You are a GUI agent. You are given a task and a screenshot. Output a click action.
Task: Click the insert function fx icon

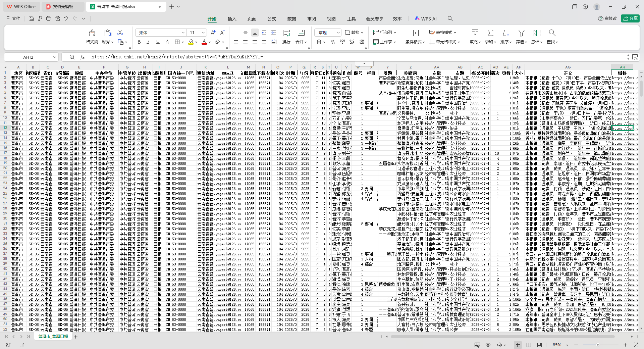tap(82, 57)
